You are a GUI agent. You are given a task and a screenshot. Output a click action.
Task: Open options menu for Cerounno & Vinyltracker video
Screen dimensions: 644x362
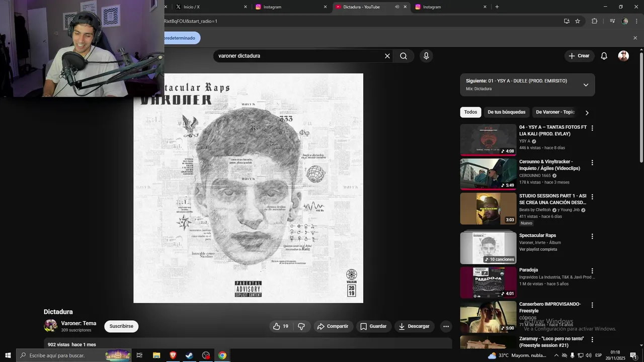pyautogui.click(x=592, y=162)
